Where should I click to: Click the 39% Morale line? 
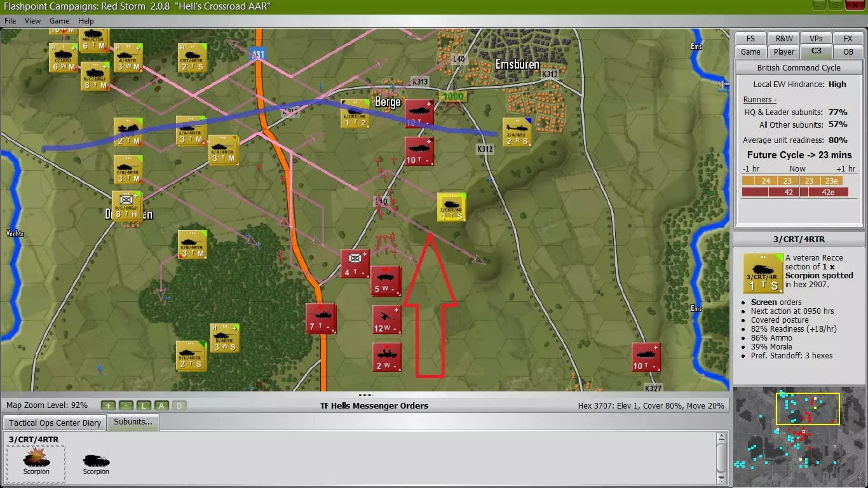click(x=771, y=346)
